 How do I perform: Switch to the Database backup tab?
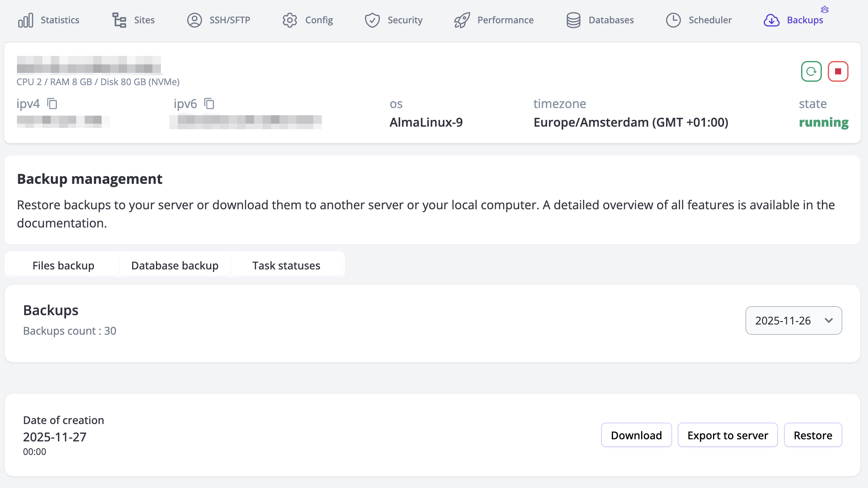(175, 266)
